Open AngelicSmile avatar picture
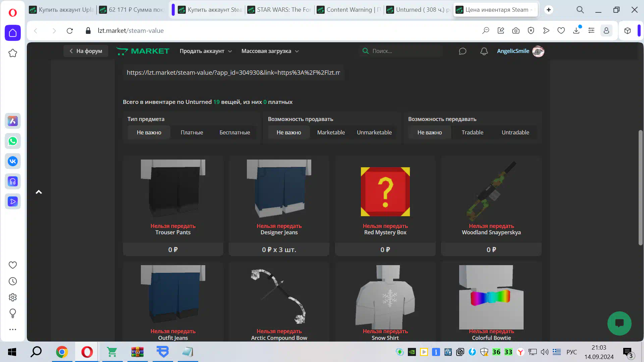The image size is (644, 362). click(x=538, y=51)
